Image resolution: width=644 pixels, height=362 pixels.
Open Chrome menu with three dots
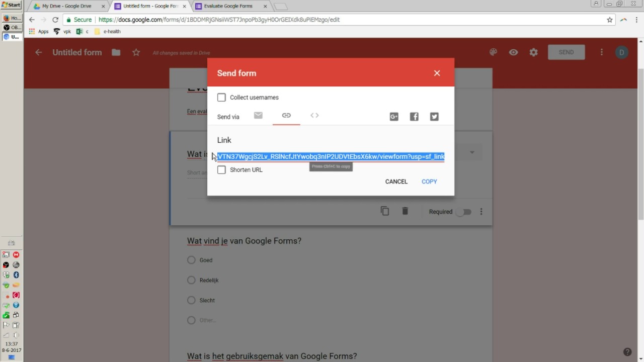click(x=636, y=20)
